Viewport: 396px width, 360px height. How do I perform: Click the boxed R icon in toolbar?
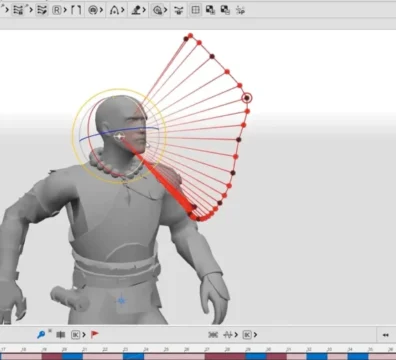(x=57, y=10)
